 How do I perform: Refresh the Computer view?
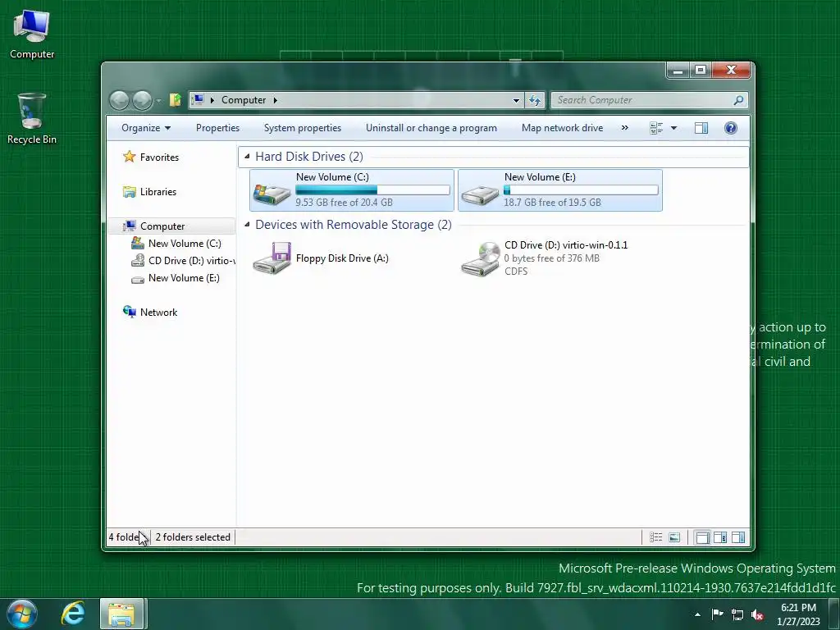535,100
